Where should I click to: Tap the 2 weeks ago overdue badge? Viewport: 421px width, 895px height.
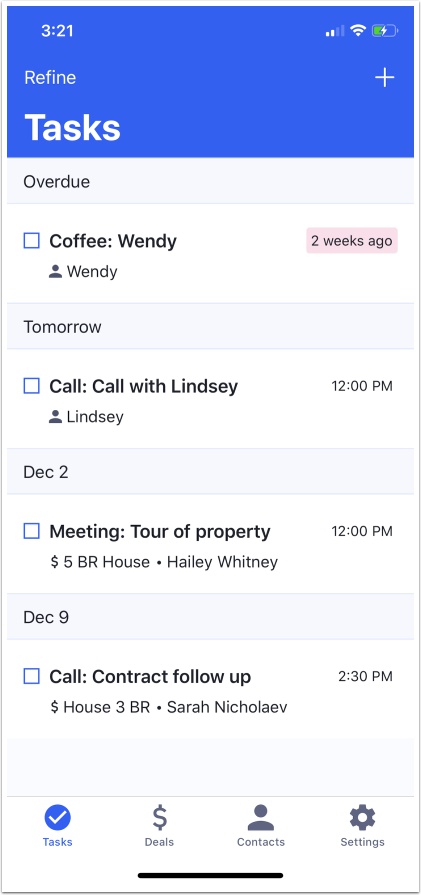coord(352,241)
